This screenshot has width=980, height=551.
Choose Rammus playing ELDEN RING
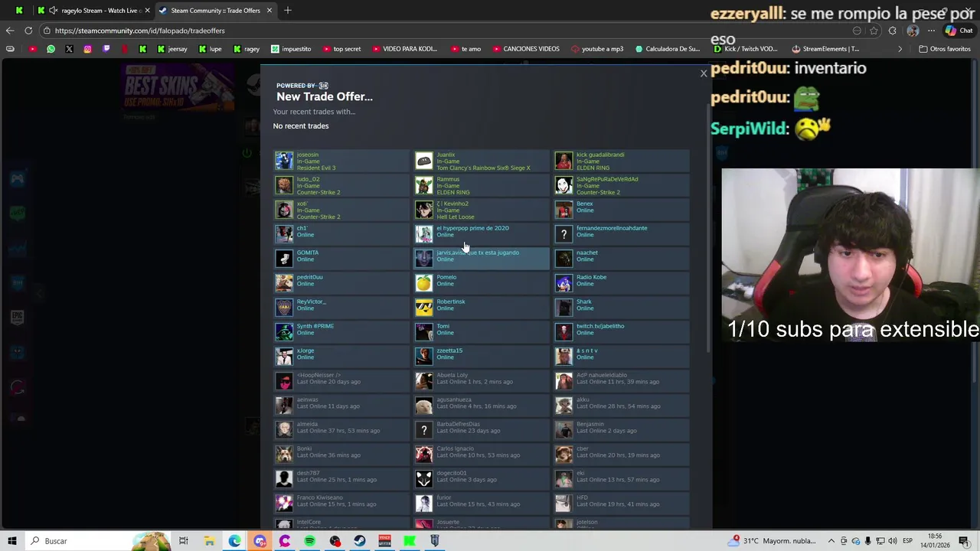[482, 186]
